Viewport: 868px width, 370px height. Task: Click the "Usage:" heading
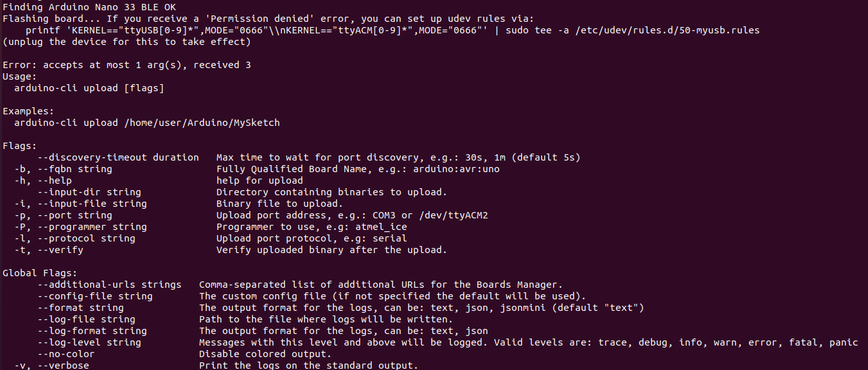tap(20, 76)
